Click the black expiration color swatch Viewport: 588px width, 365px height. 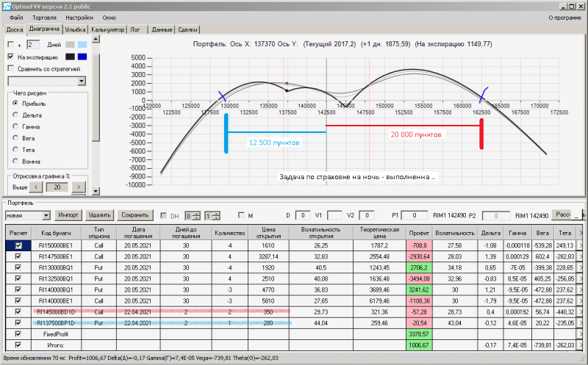[70, 57]
